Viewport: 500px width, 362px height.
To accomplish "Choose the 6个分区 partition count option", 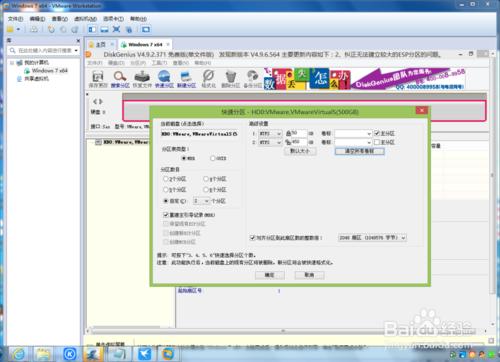I will pos(215,190).
